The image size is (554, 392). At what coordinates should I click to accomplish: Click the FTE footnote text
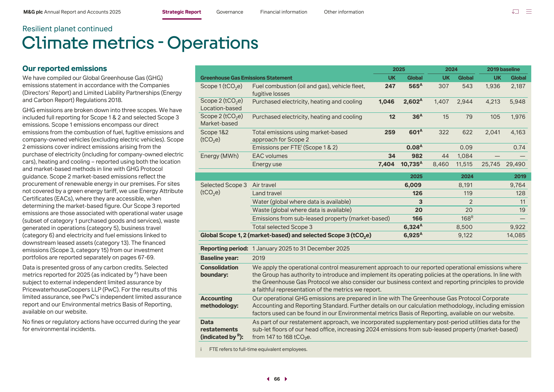(x=258, y=349)
